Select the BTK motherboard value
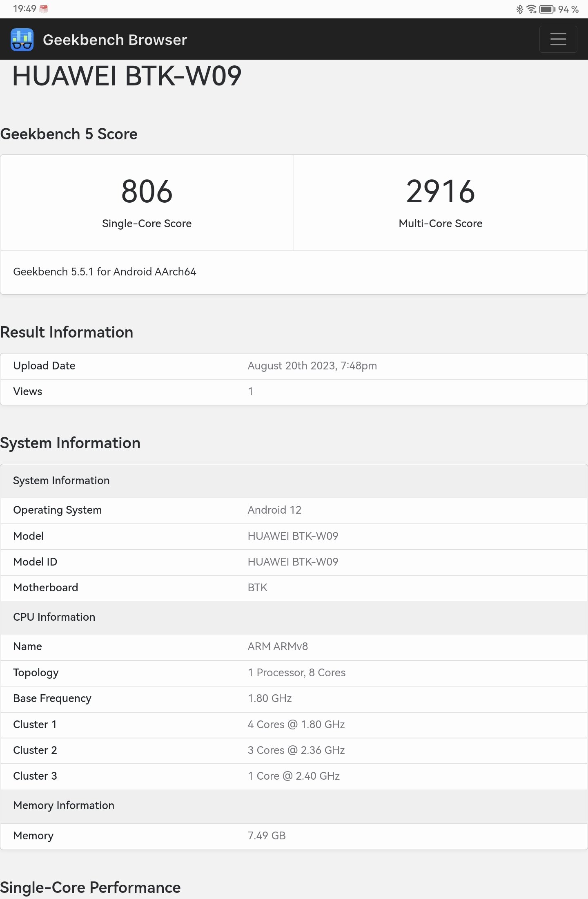Viewport: 588px width, 899px height. click(x=258, y=588)
